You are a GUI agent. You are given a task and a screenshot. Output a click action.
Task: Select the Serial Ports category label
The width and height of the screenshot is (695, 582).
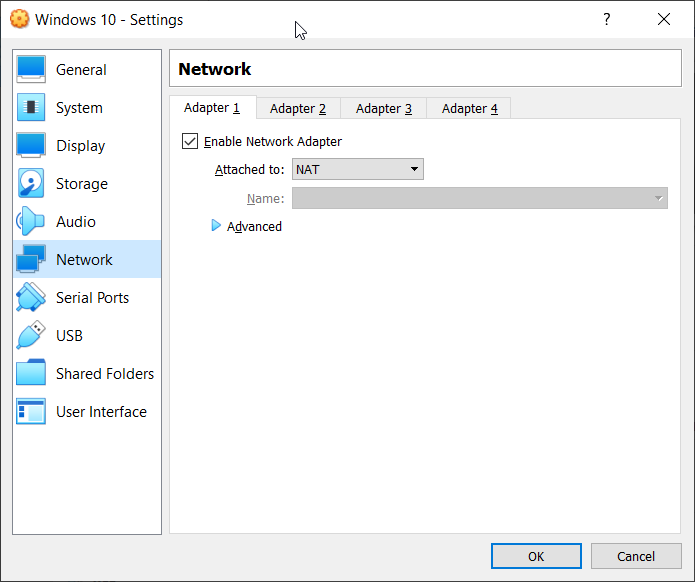pos(93,297)
